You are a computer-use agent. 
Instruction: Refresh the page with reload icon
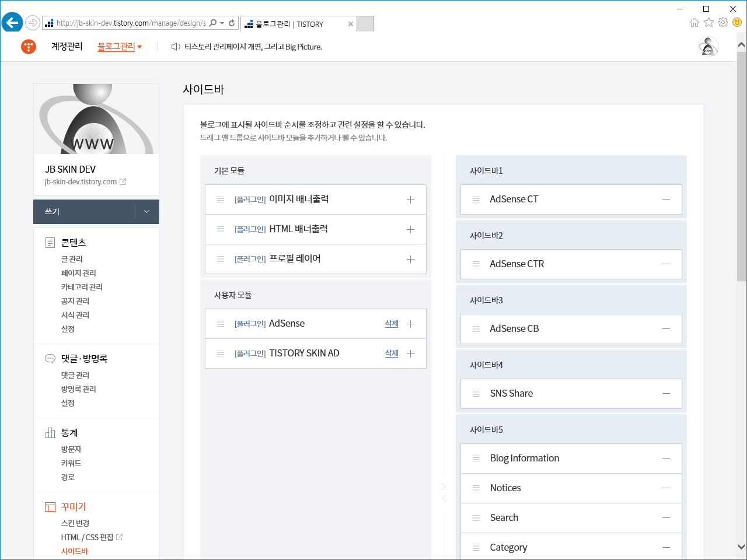click(x=232, y=23)
